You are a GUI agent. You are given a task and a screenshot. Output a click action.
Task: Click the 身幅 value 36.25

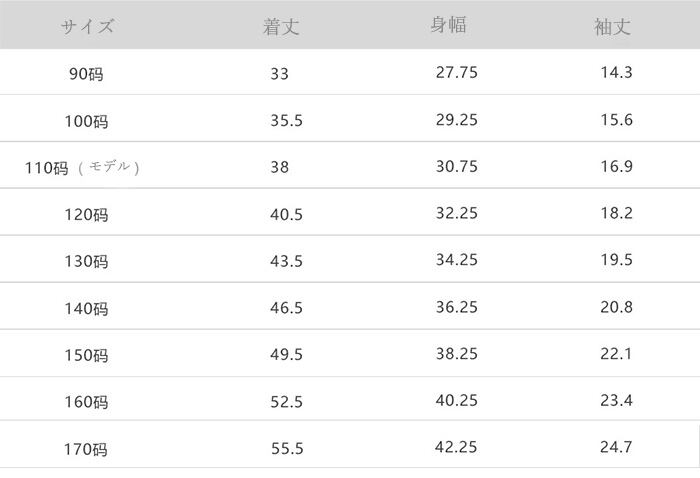pos(456,307)
